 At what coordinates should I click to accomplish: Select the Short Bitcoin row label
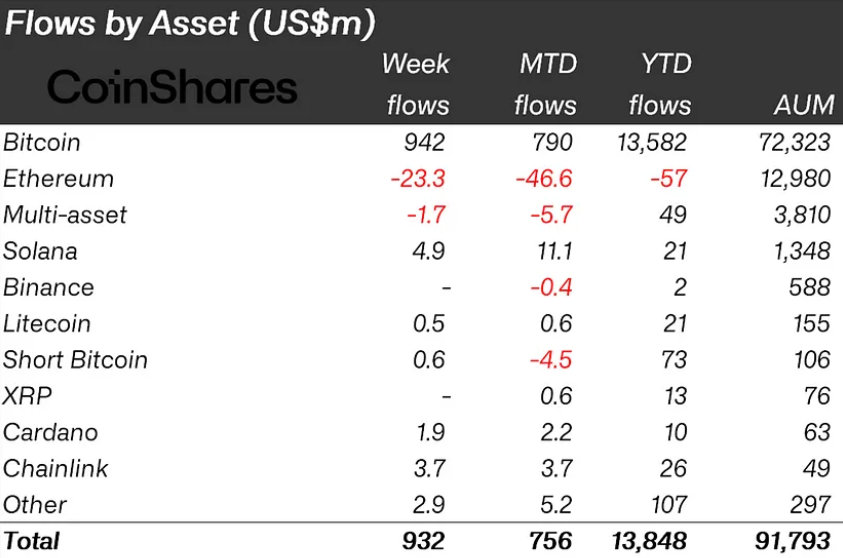pyautogui.click(x=75, y=360)
